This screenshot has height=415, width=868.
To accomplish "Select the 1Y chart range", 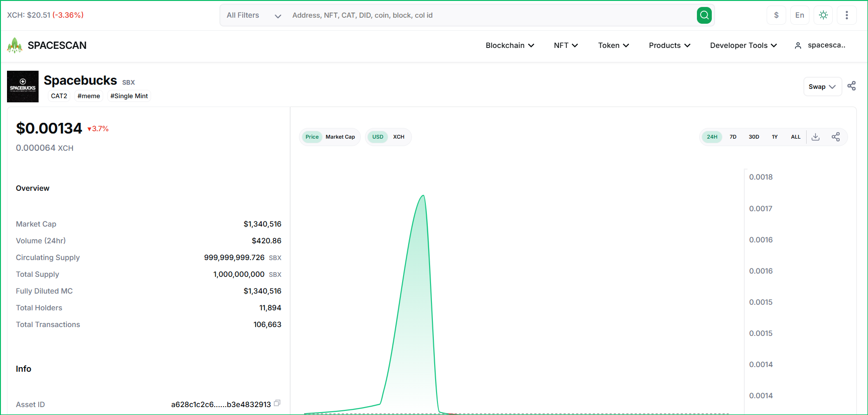I will [775, 137].
